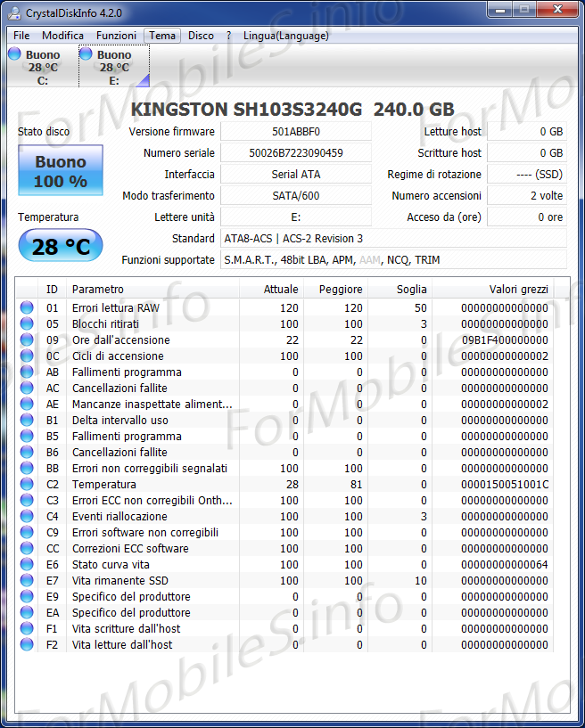Viewport: 585px width, 728px height.
Task: Open the File menu
Action: tap(21, 36)
